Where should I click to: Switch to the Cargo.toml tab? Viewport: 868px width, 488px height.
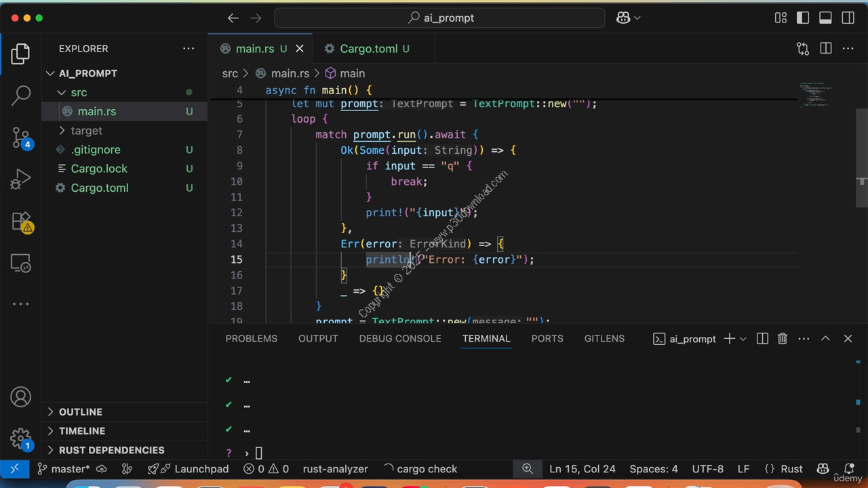[368, 49]
